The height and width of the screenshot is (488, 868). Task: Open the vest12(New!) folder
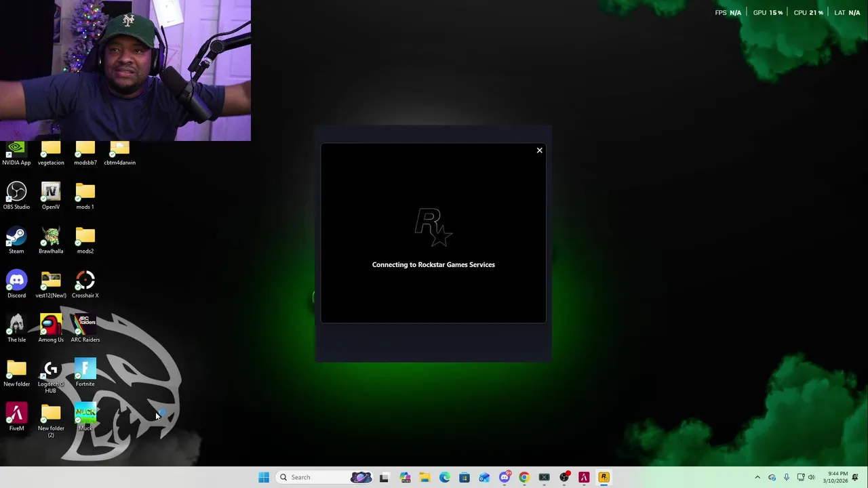[51, 285]
